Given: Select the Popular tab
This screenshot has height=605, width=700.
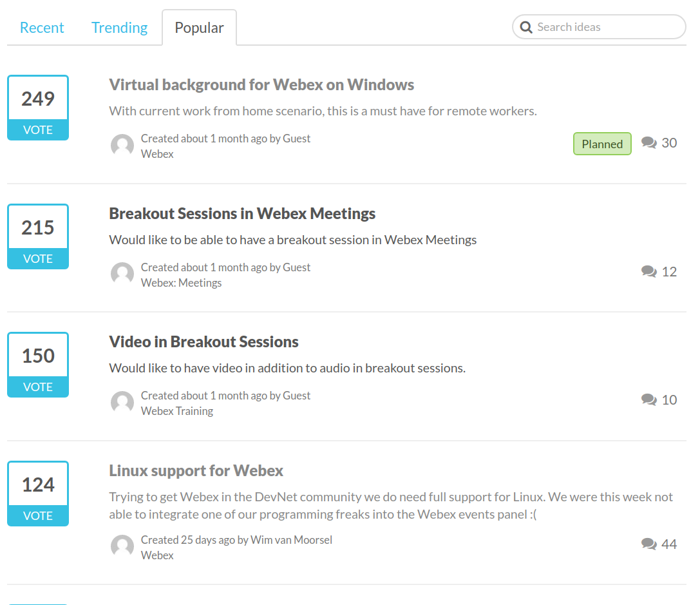Looking at the screenshot, I should (199, 28).
